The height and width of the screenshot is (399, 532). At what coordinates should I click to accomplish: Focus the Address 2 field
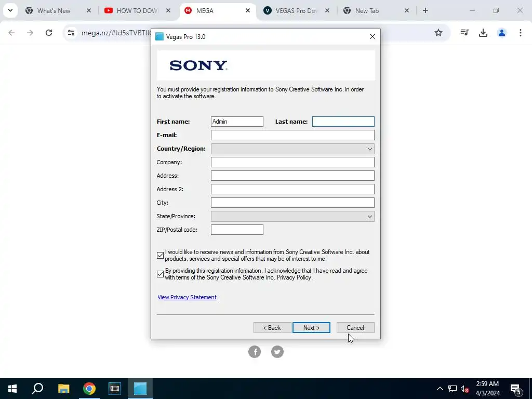click(292, 189)
